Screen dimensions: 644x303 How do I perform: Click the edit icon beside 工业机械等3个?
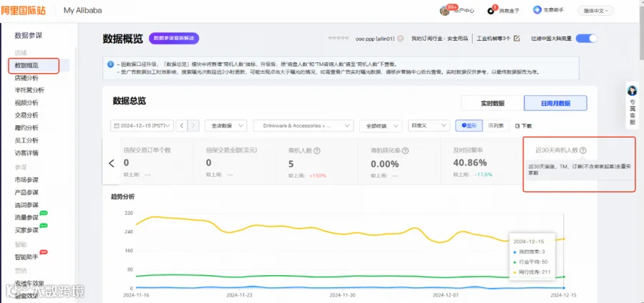coord(517,38)
